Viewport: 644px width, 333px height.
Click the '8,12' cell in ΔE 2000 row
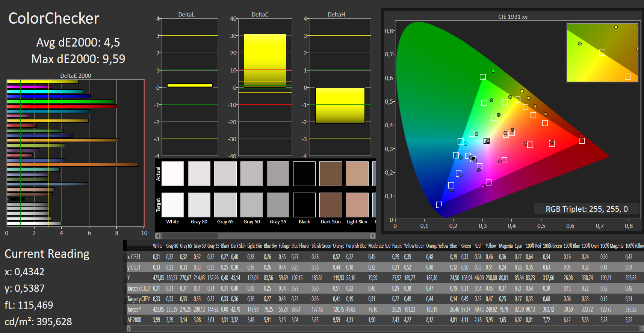(430, 320)
